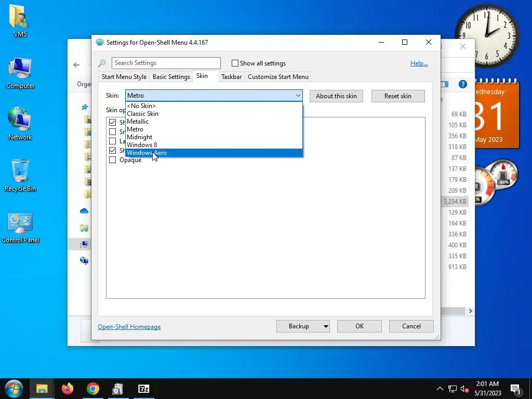Open File Explorer from the taskbar
Screen dimensions: 532x399
coord(42,389)
